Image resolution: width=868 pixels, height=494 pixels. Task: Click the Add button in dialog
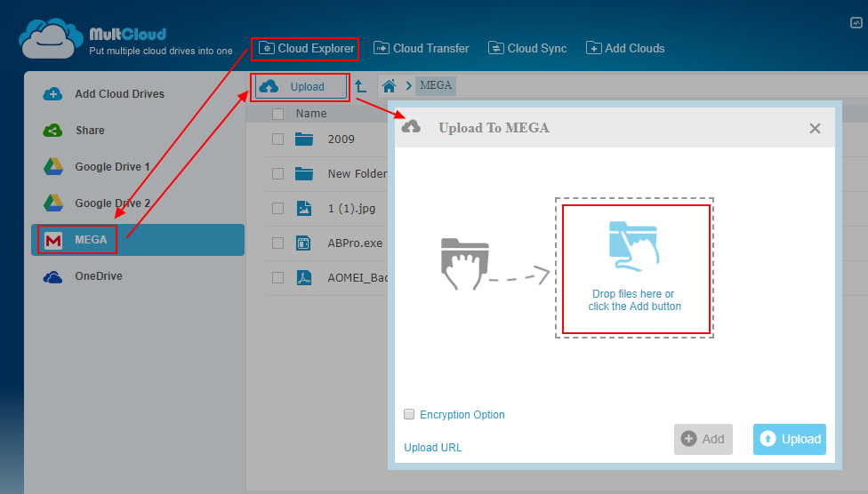tap(703, 439)
